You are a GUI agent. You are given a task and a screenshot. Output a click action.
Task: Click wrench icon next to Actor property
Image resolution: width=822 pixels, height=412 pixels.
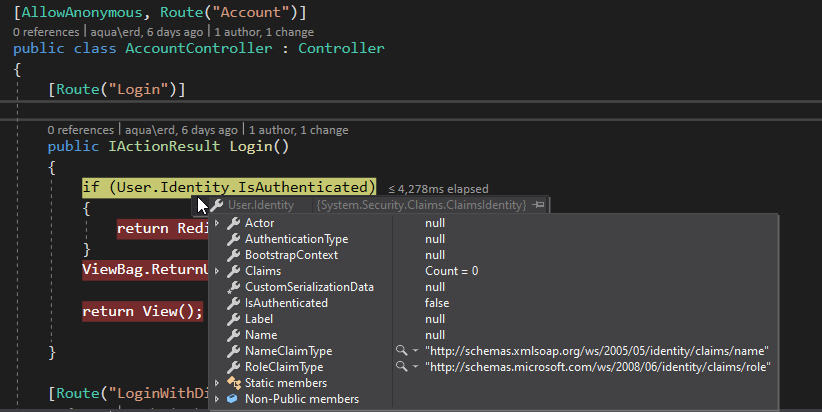(234, 223)
